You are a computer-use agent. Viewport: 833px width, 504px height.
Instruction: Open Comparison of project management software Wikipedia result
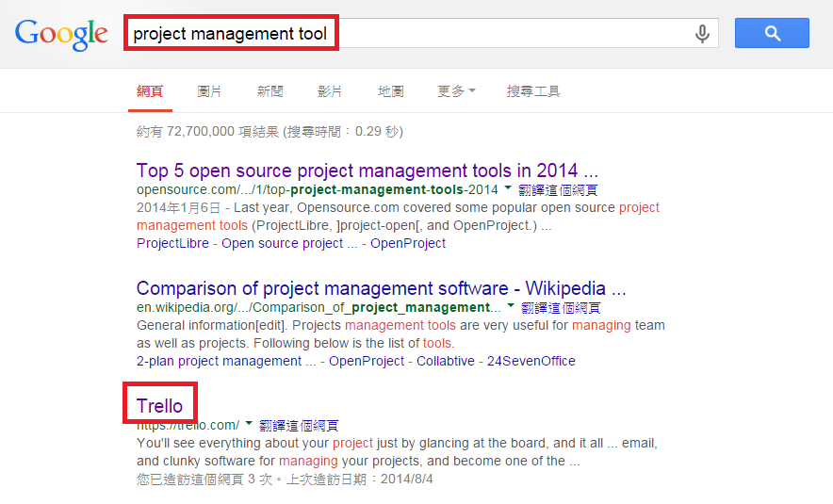pos(381,288)
